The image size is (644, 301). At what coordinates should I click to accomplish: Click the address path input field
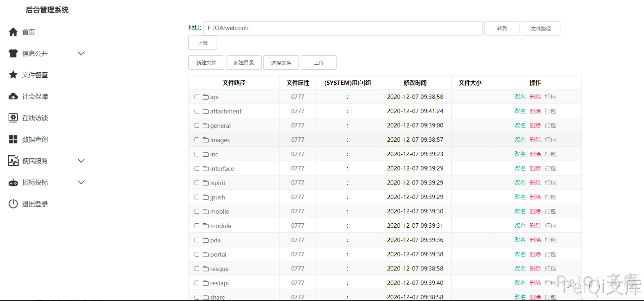click(x=342, y=28)
